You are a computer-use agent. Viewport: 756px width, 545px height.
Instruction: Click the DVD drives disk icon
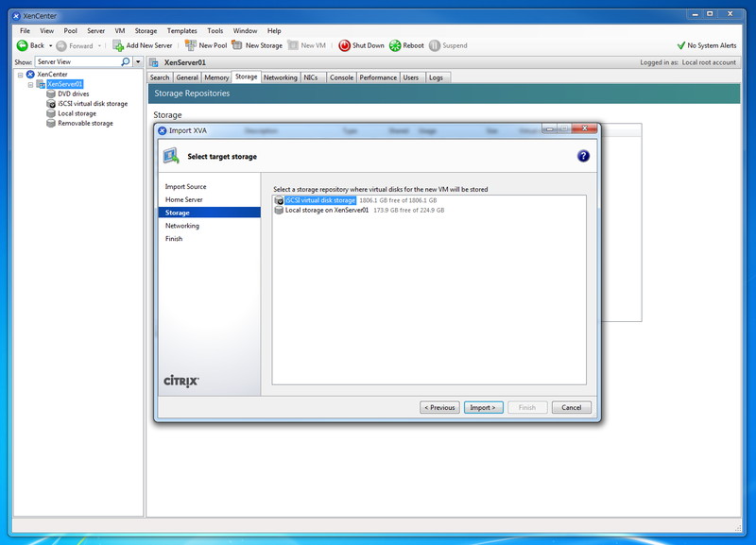pos(51,94)
